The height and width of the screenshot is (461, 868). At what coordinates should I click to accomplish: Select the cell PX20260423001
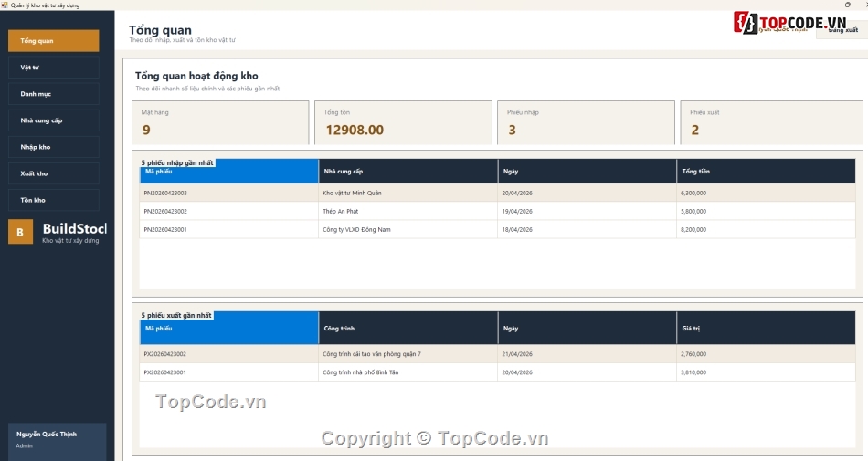tap(228, 372)
